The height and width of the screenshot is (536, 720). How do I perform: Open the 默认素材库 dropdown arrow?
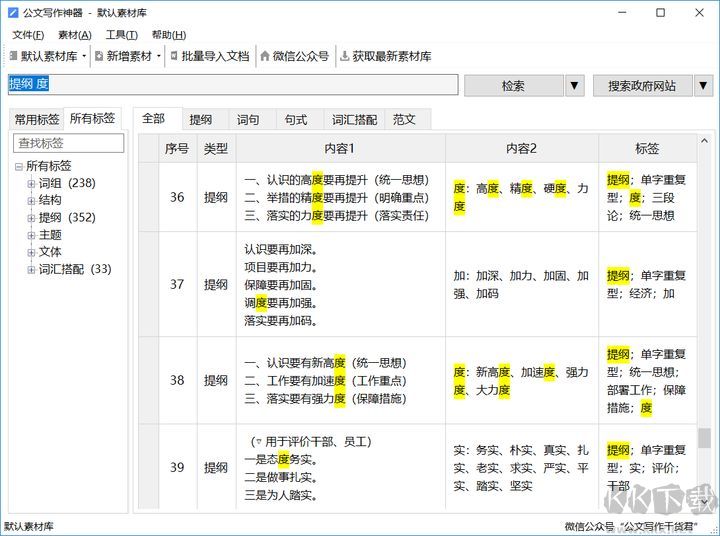(84, 56)
